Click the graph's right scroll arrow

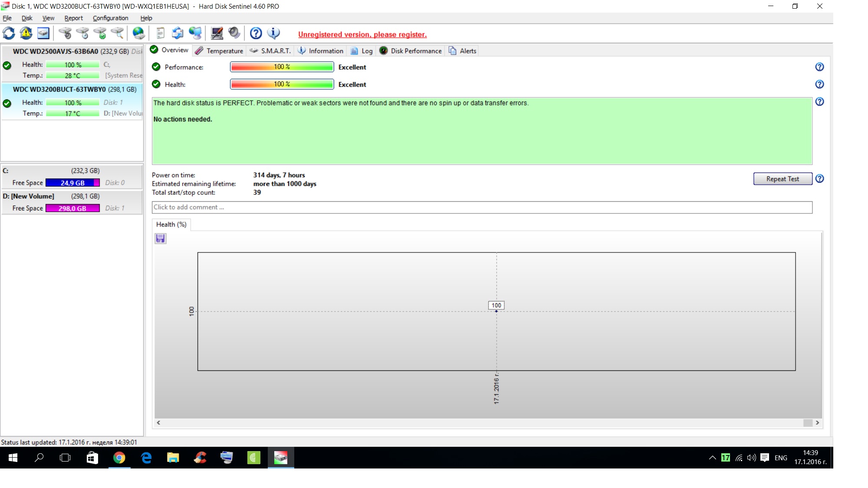click(x=817, y=422)
